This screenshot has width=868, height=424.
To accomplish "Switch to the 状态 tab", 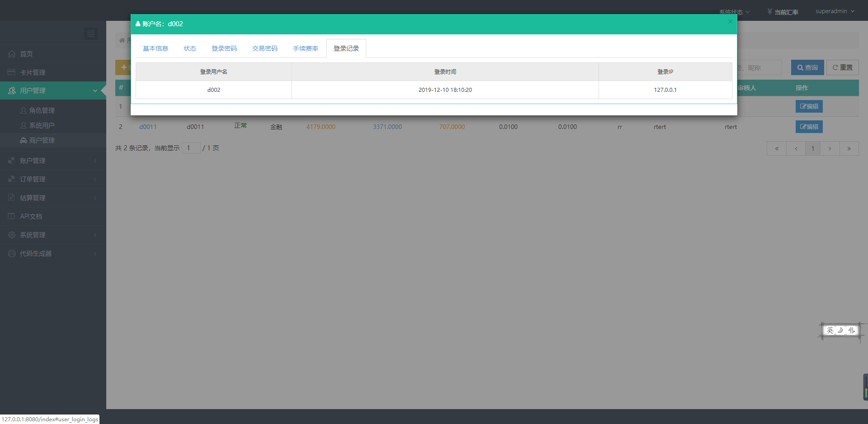I will click(190, 48).
